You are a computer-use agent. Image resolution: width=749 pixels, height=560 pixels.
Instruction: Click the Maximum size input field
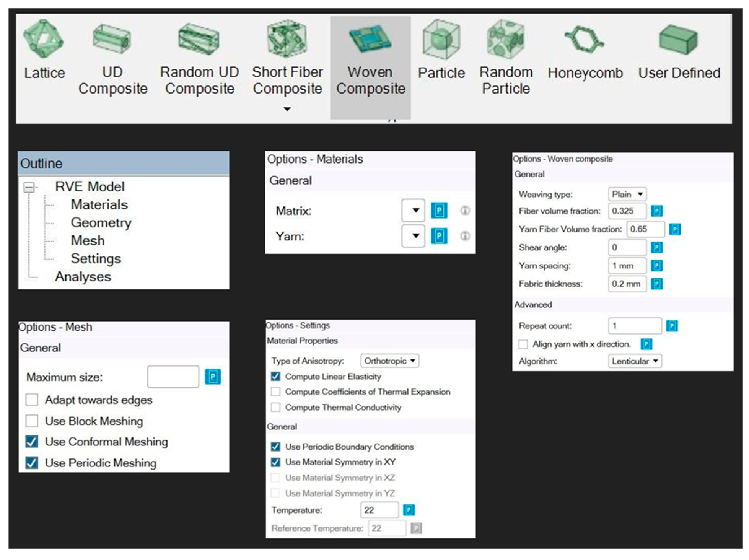point(173,377)
